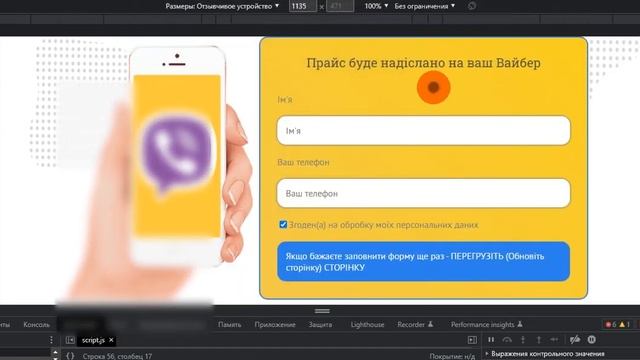
Task: Open the Performance insights tab
Action: click(x=487, y=324)
